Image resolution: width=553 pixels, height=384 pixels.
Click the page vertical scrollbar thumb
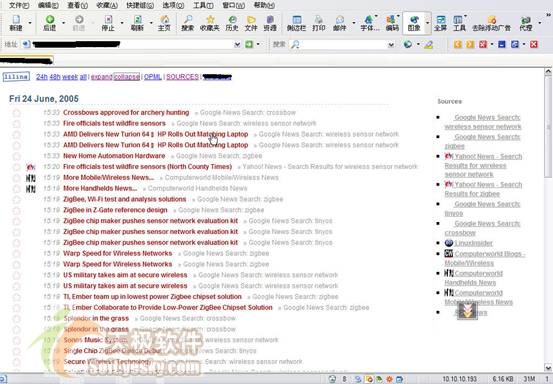pyautogui.click(x=548, y=127)
